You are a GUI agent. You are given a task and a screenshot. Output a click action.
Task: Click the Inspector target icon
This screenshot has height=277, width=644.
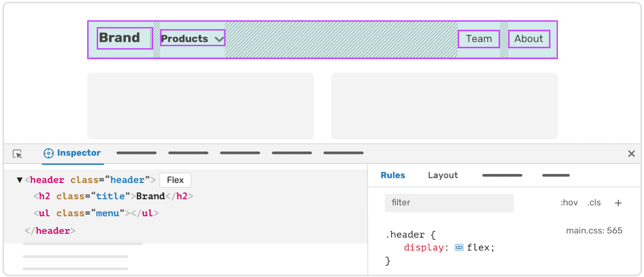(49, 153)
